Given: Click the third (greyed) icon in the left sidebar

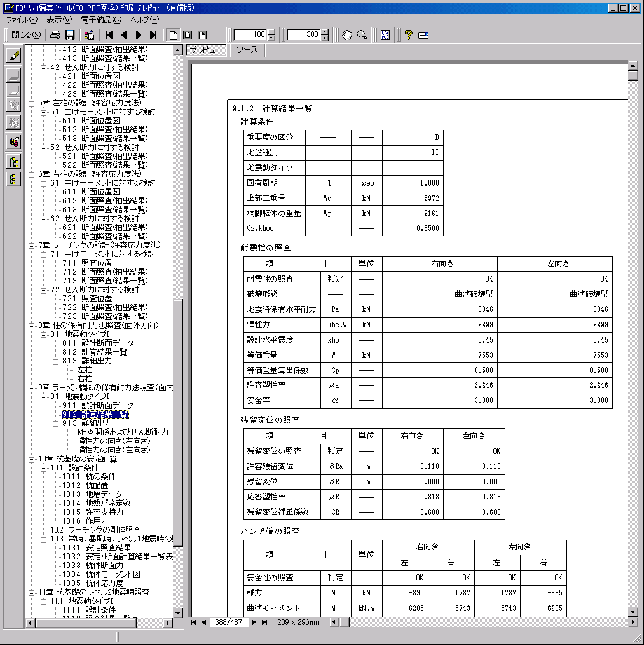Looking at the screenshot, I should 13,89.
